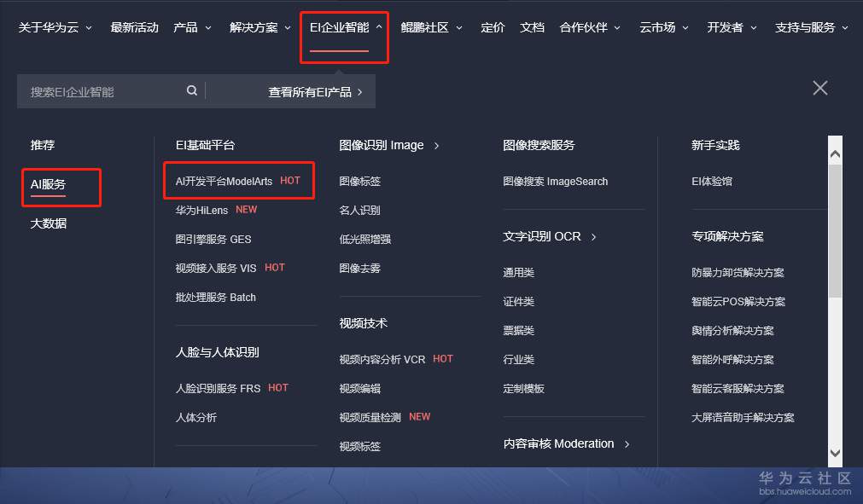Open 图引擎服务 GES
This screenshot has width=863, height=504.
[213, 239]
